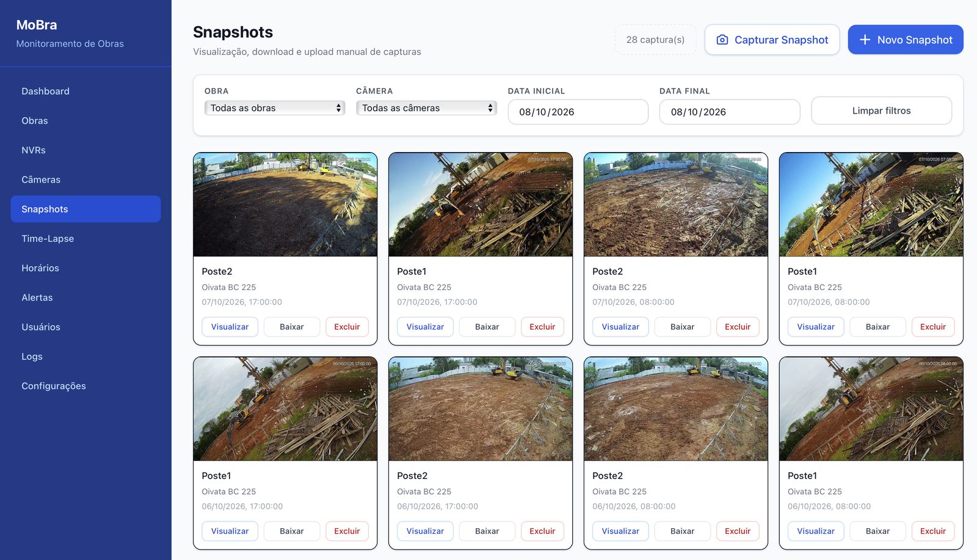Click the '06/10/2026, 08:00:00' text under Poste2
The image size is (977, 560).
pyautogui.click(x=634, y=506)
